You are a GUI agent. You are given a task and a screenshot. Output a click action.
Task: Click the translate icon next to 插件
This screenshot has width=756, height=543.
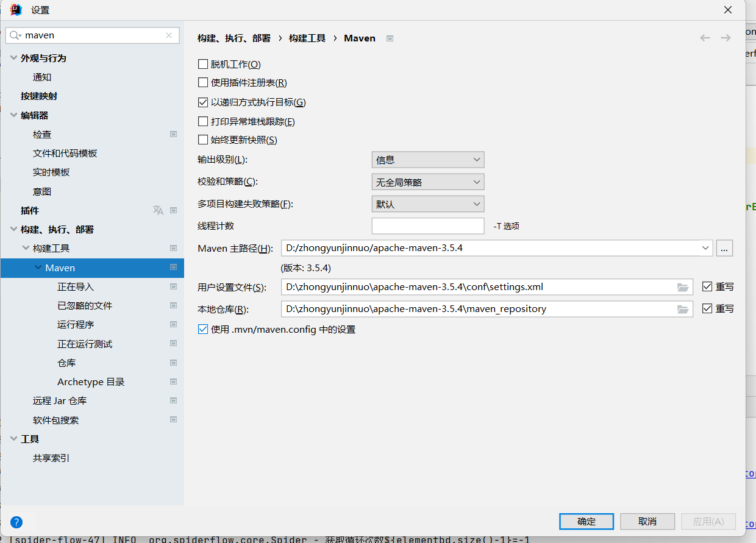click(x=158, y=210)
